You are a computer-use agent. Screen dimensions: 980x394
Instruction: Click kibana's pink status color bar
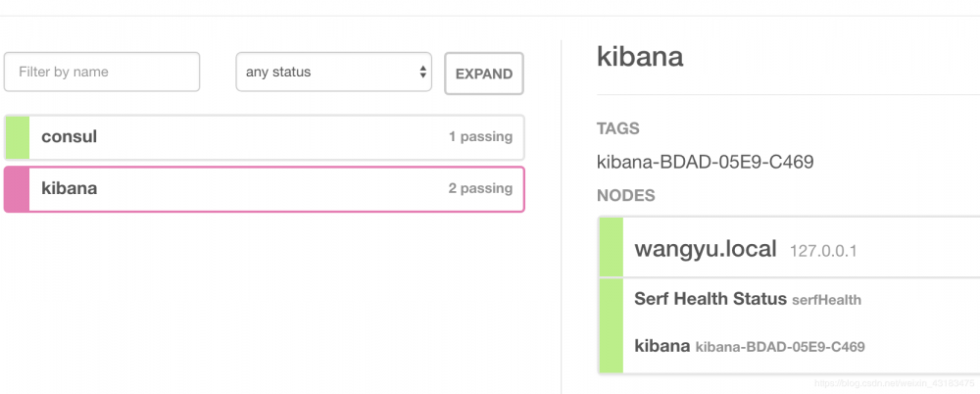point(17,188)
